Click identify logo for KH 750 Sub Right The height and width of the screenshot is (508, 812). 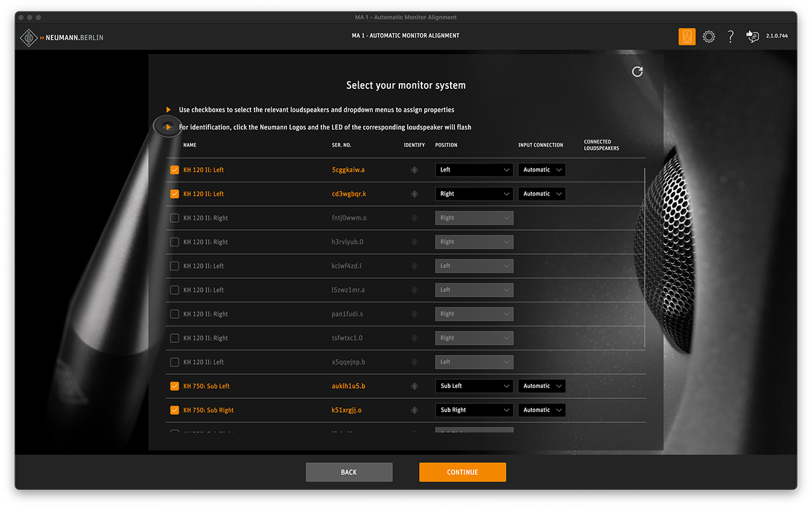415,410
